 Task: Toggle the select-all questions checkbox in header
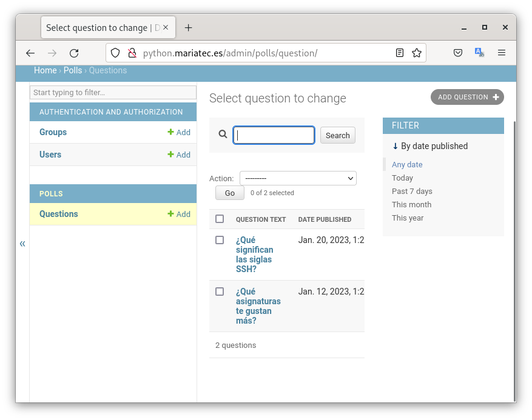[x=220, y=219]
